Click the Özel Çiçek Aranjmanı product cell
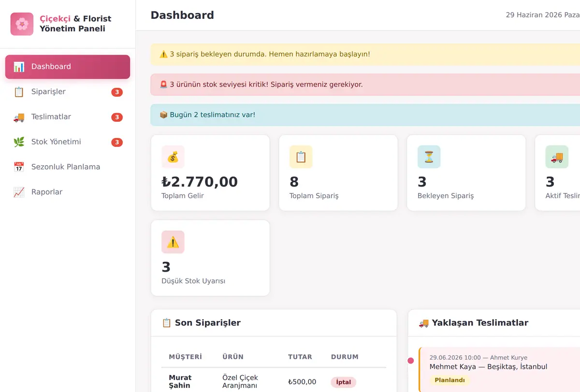The image size is (580, 392). 240,381
